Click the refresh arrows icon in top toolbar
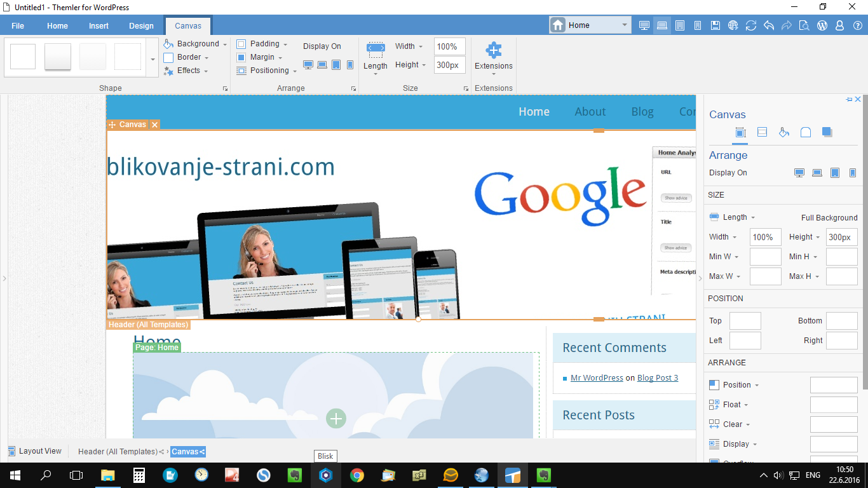Viewport: 868px width, 488px height. [751, 25]
